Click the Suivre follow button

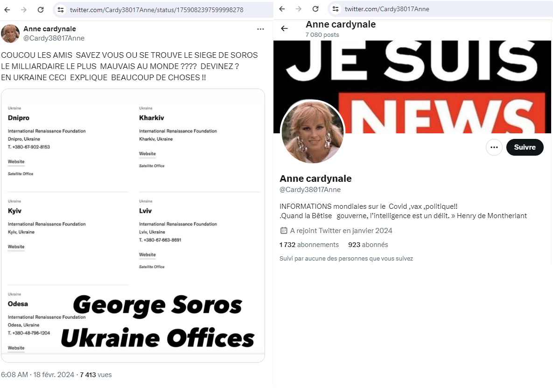tap(525, 147)
